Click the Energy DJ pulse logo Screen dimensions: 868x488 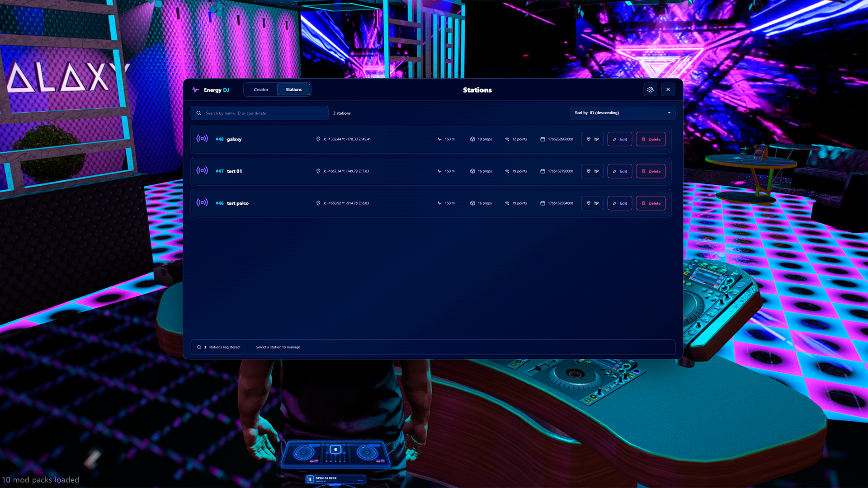(195, 89)
